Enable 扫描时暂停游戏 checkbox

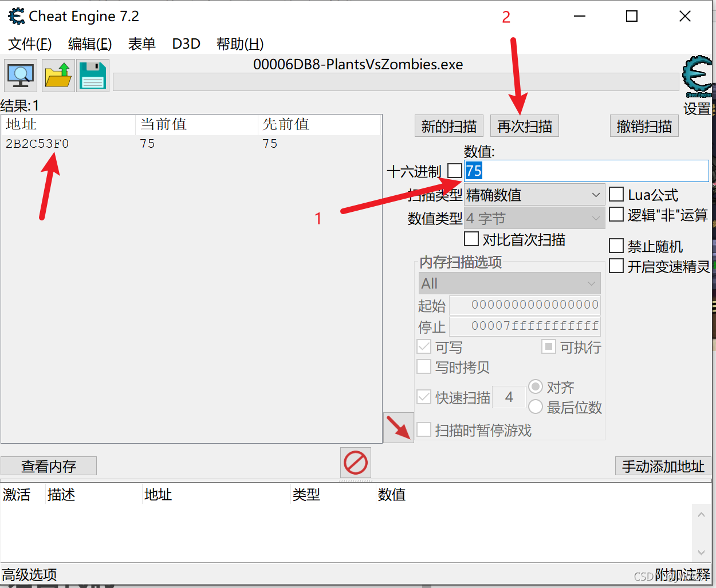coord(424,430)
